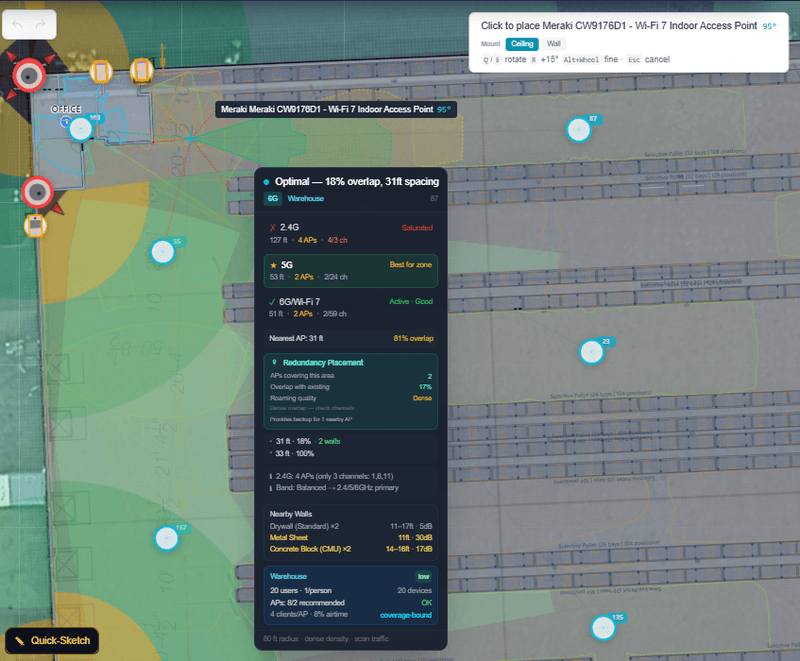Image resolution: width=800 pixels, height=661 pixels.
Task: Click the blue dot before Optimal heading
Action: (x=266, y=182)
